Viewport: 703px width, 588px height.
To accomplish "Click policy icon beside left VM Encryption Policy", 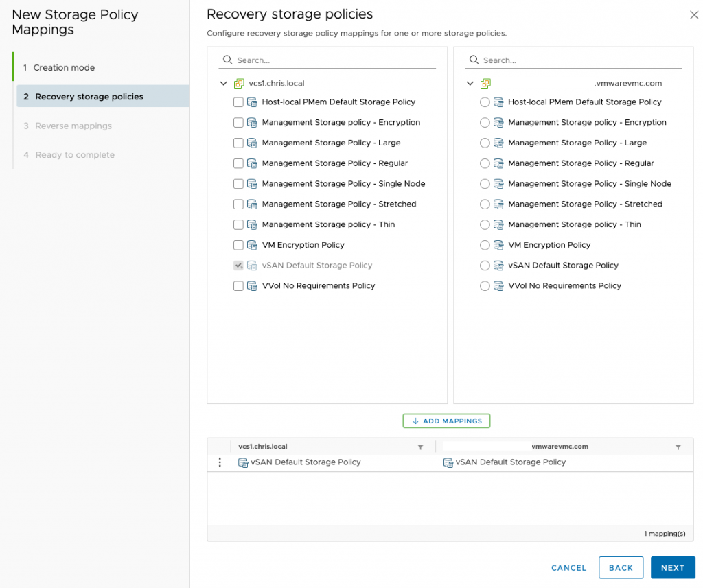I will tap(252, 245).
